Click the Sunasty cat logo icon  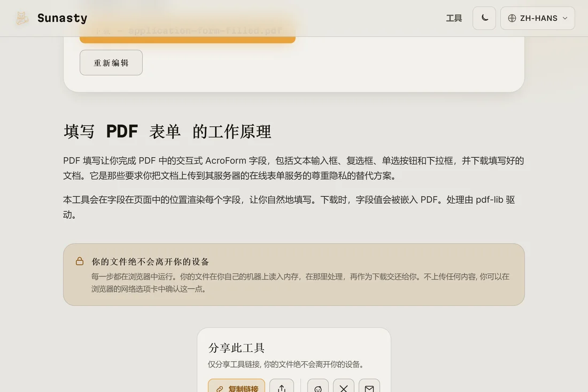[x=22, y=18]
